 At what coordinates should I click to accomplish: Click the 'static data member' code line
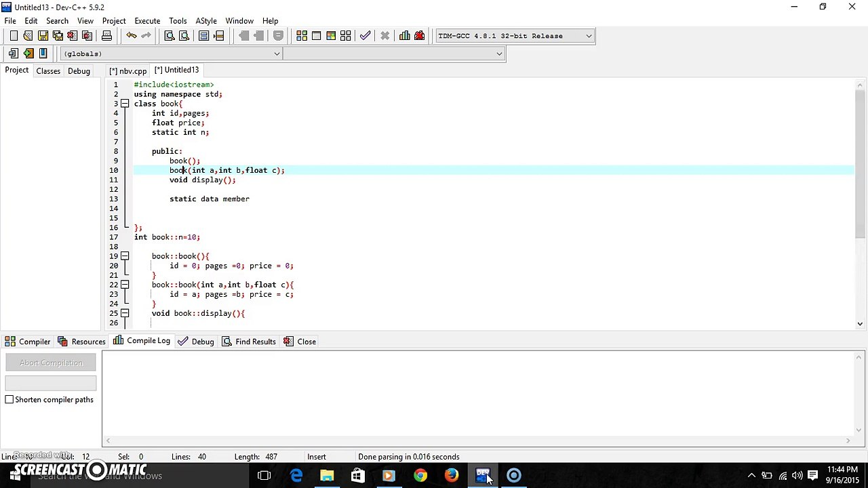click(x=210, y=199)
